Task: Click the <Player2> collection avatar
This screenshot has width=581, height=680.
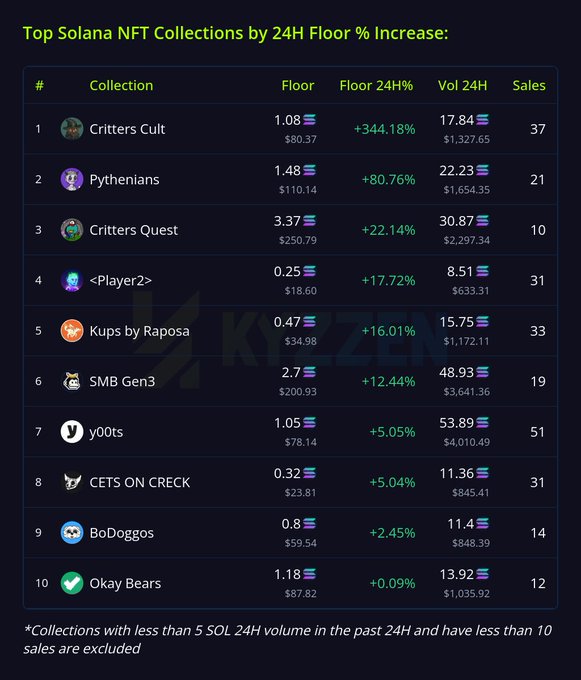Action: click(x=72, y=280)
